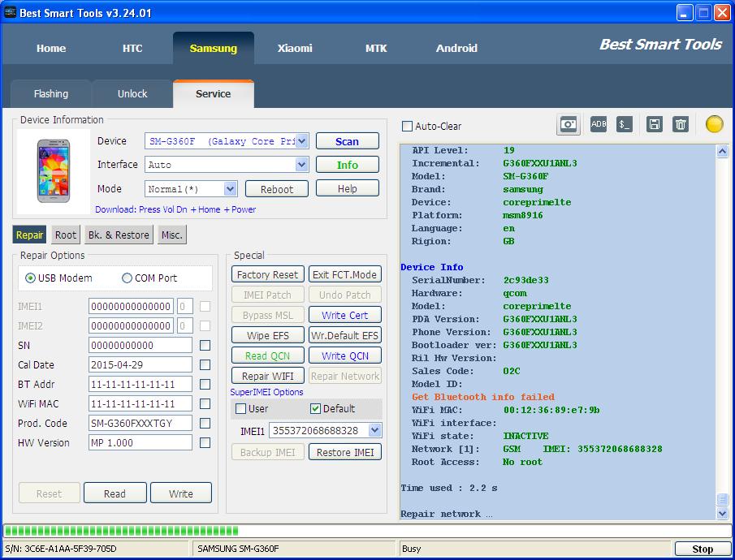Click the Samsung phone thumbnail image
Viewport: 735px width, 560px height.
coord(54,171)
